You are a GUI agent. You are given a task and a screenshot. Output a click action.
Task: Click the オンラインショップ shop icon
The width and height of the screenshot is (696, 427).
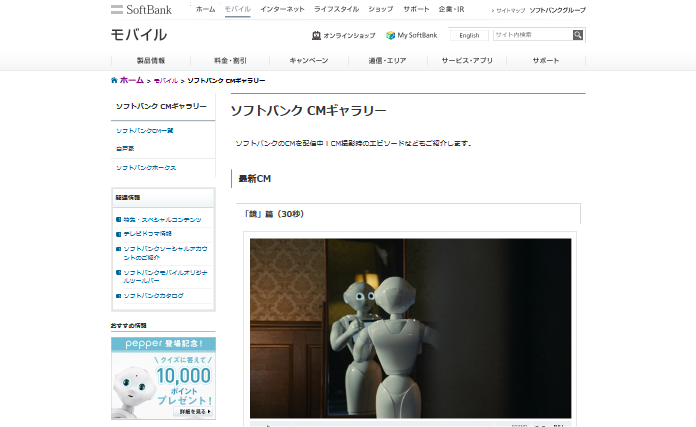pos(316,35)
